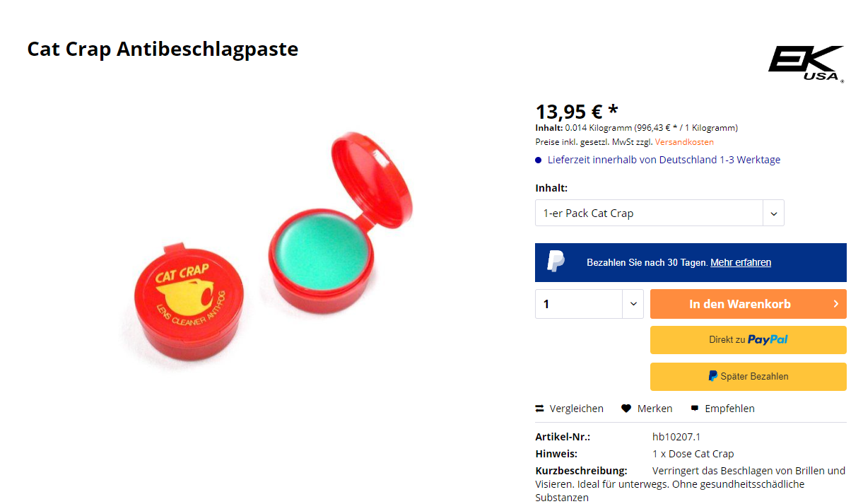The height and width of the screenshot is (504, 863).
Task: Open the Versandkosten link
Action: point(684,142)
